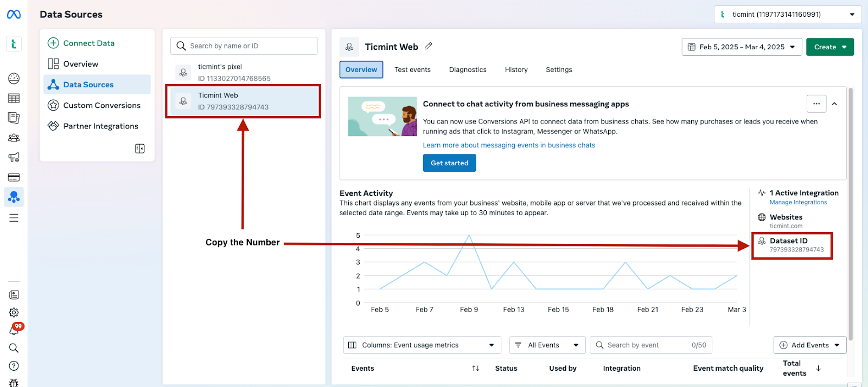Select the Events Manager icon in left rail
The image size is (868, 387).
pyautogui.click(x=14, y=197)
